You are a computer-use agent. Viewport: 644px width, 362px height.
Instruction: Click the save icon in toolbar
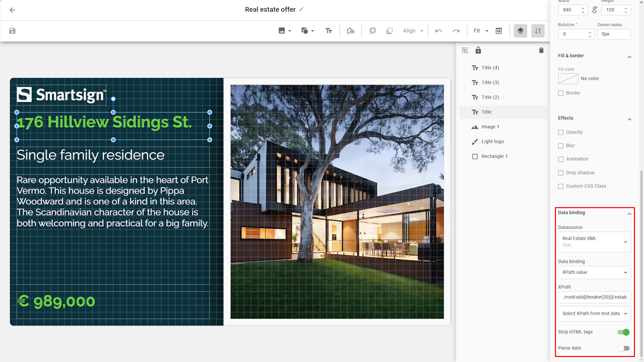13,31
